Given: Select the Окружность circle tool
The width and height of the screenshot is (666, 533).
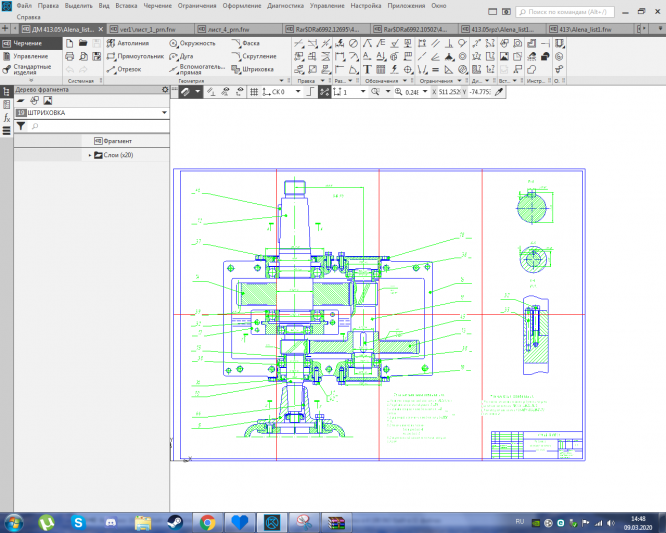Looking at the screenshot, I should tap(190, 45).
